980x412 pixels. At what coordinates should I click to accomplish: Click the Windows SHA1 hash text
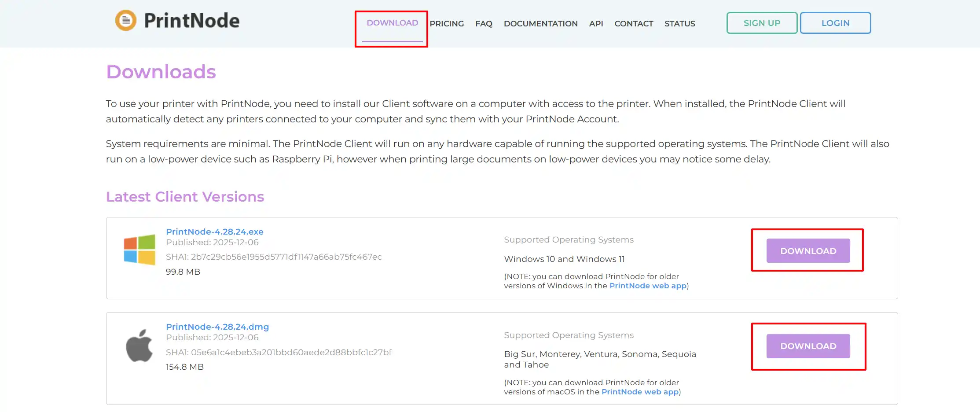click(x=274, y=257)
